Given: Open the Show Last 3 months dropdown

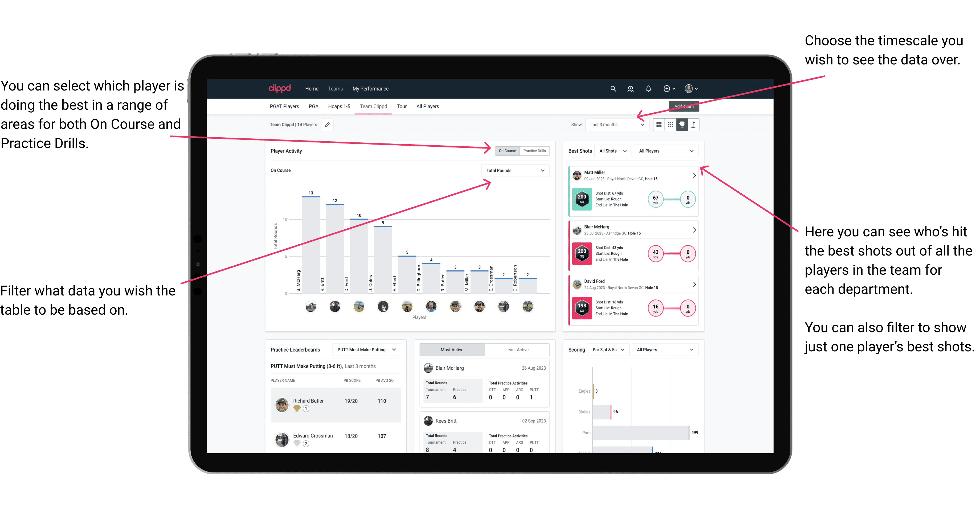Looking at the screenshot, I should 619,125.
